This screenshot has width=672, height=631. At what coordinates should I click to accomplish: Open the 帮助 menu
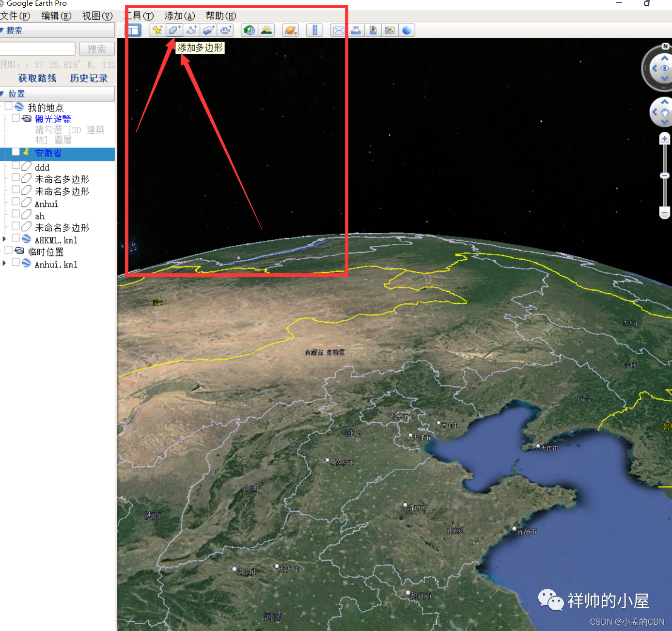[x=220, y=16]
